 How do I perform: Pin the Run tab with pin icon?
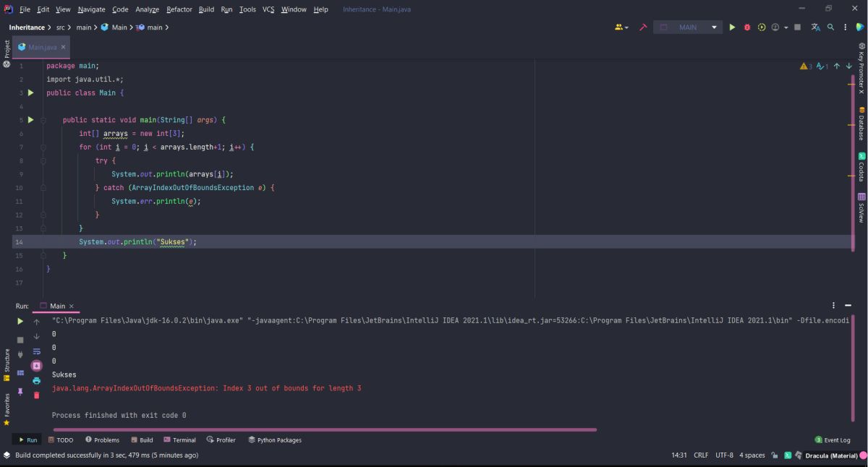point(20,391)
